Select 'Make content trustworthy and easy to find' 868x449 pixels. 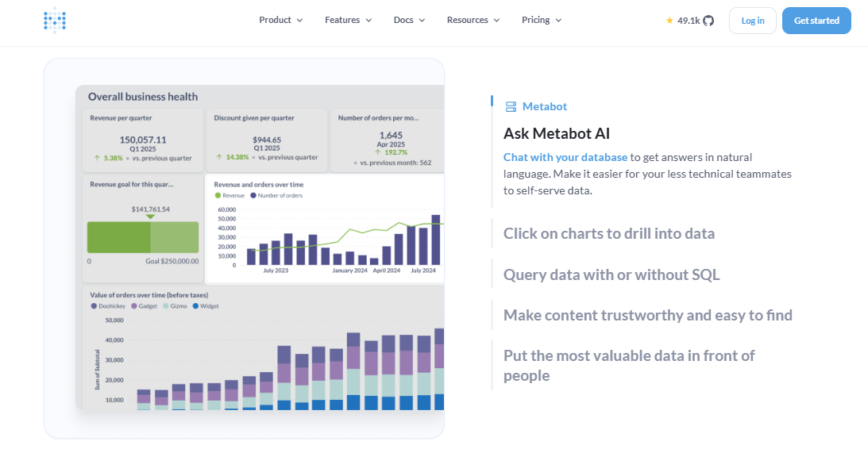coord(648,315)
